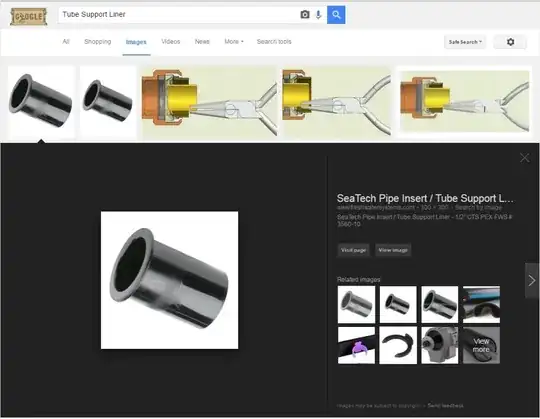This screenshot has height=419, width=540.
Task: Open the Safe Search dropdown
Action: point(465,42)
